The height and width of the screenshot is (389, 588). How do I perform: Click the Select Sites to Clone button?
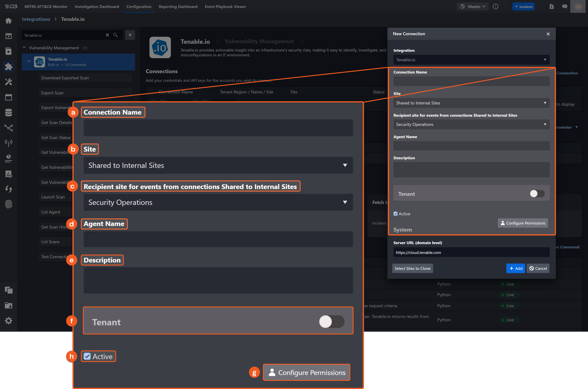coord(412,268)
